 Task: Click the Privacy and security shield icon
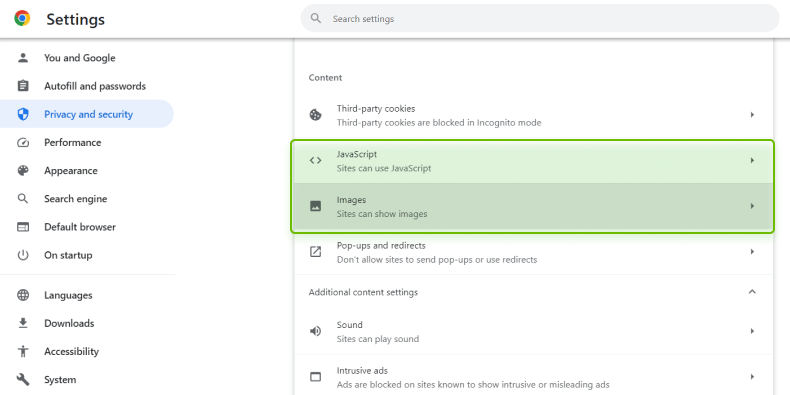point(23,114)
